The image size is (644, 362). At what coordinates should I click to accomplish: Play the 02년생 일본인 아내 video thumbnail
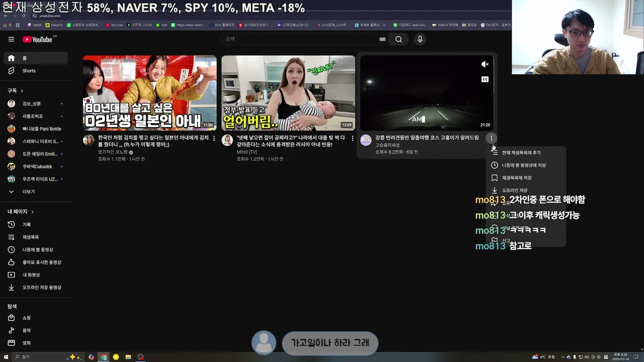pyautogui.click(x=149, y=93)
